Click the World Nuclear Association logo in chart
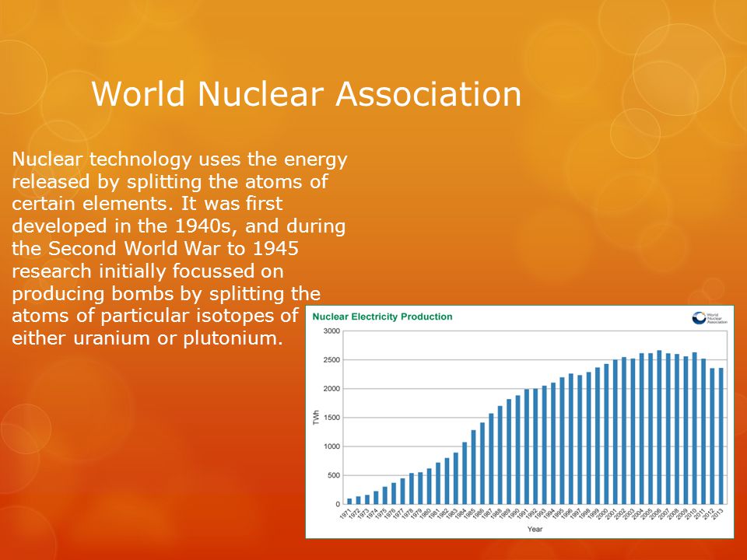 coord(710,318)
